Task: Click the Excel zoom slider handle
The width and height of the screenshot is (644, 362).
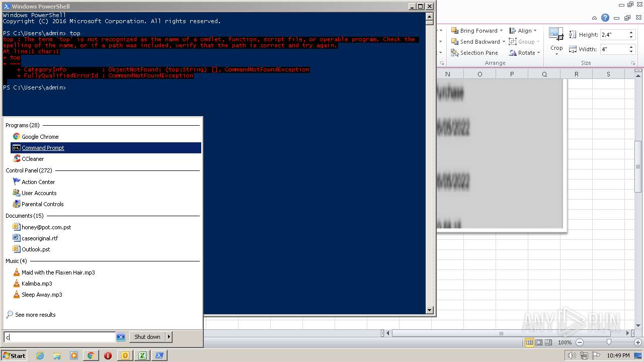Action: (x=609, y=342)
